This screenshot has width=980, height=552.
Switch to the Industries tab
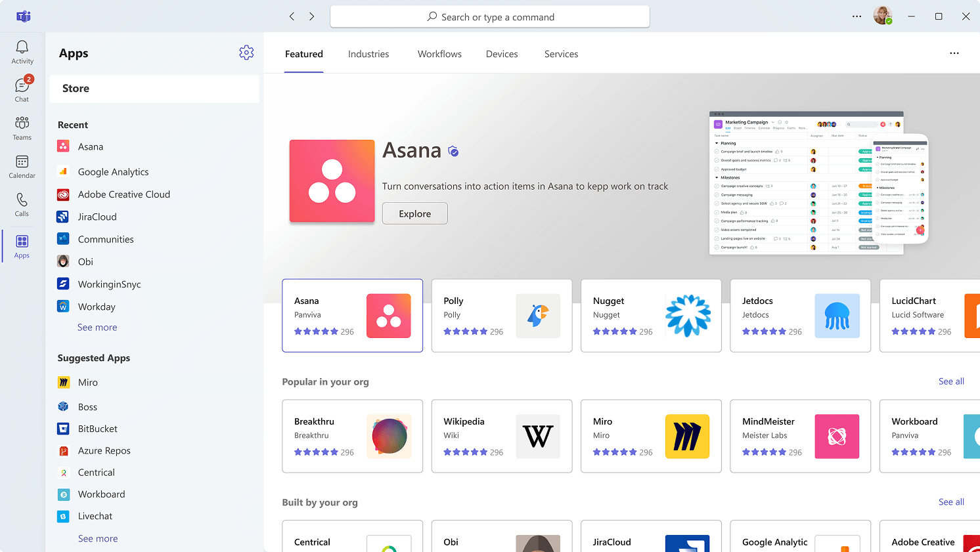[368, 54]
